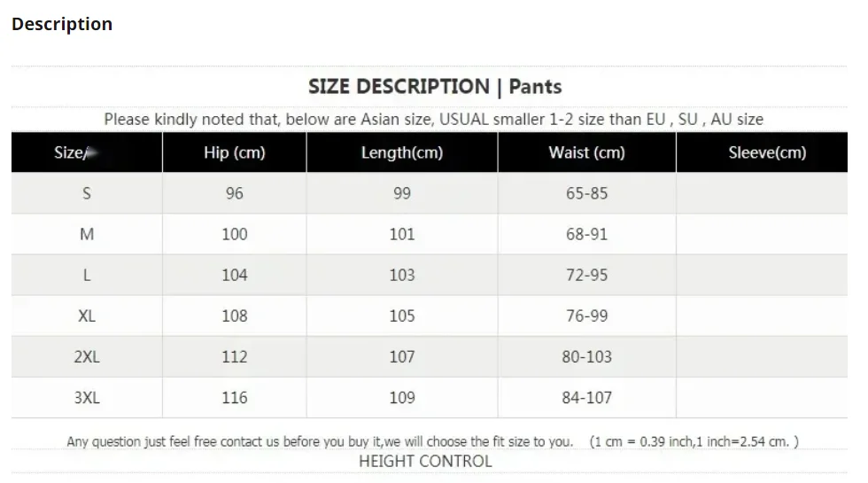Select the XL size row label

click(x=87, y=316)
